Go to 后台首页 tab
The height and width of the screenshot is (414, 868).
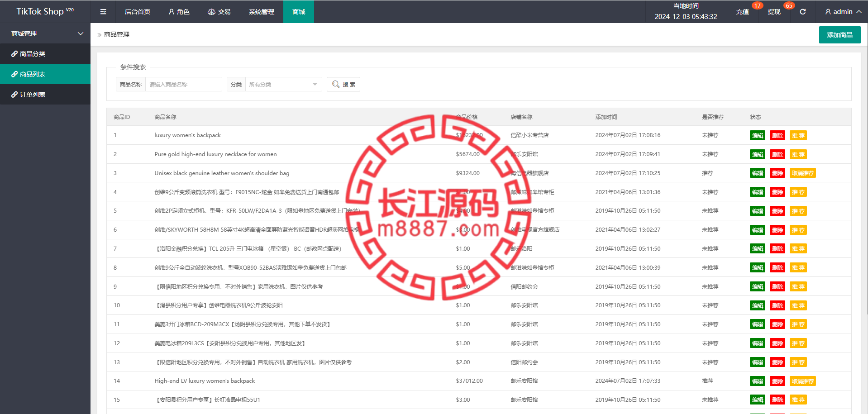coord(137,12)
